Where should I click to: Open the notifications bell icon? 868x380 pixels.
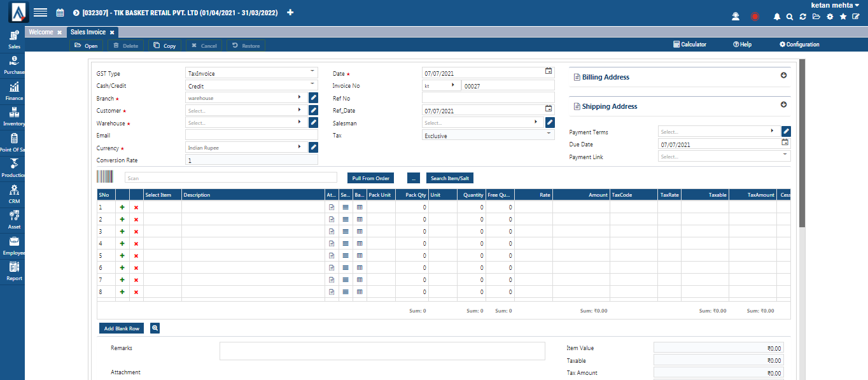[777, 17]
